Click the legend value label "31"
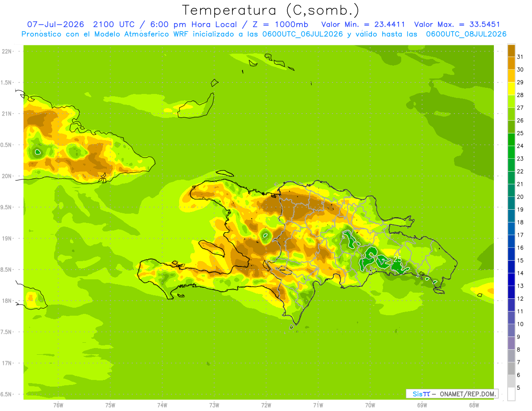The image size is (532, 411). [520, 57]
